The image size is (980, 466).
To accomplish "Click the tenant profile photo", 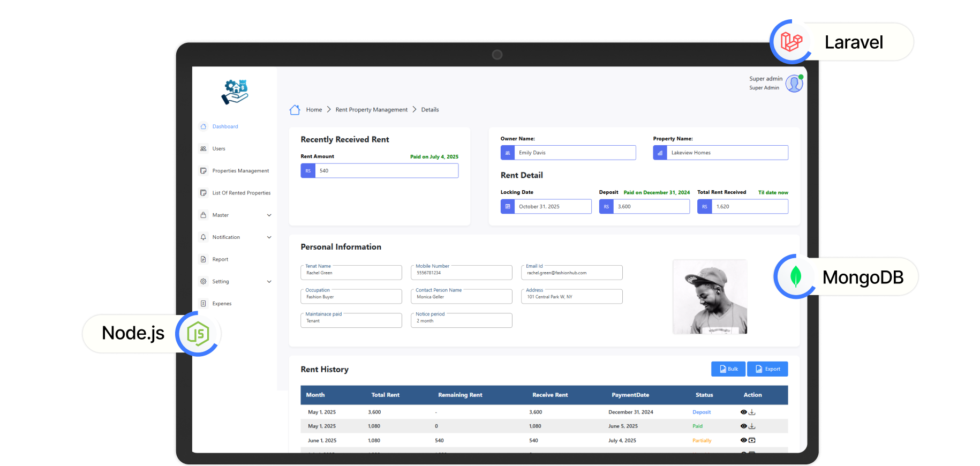I will pos(710,297).
